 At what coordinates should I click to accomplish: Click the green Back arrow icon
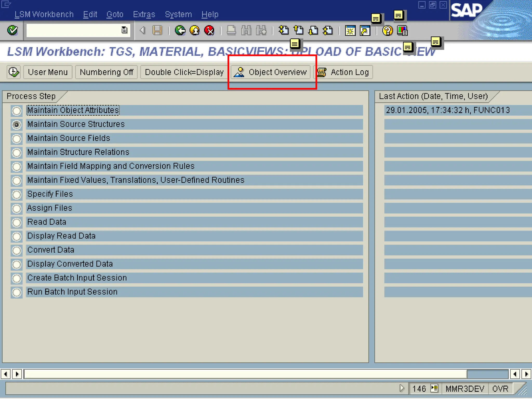point(180,30)
